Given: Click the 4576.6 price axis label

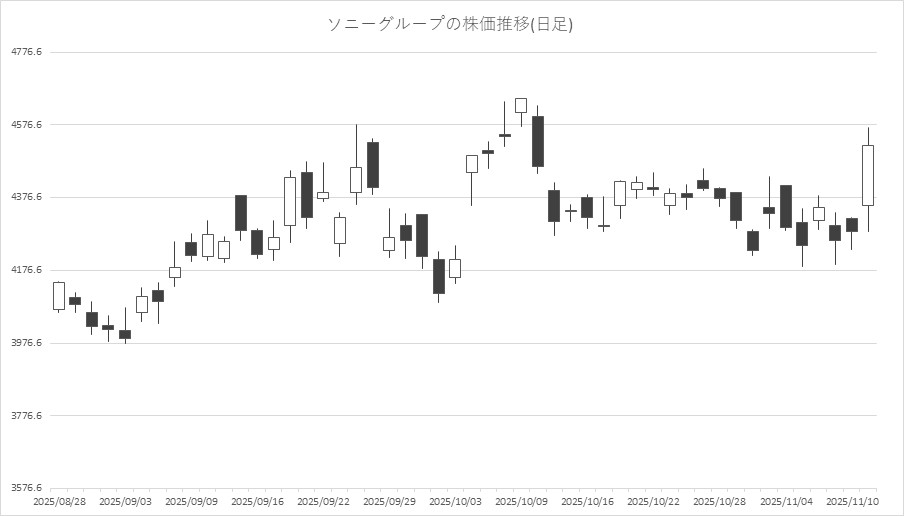Looking at the screenshot, I should point(26,125).
